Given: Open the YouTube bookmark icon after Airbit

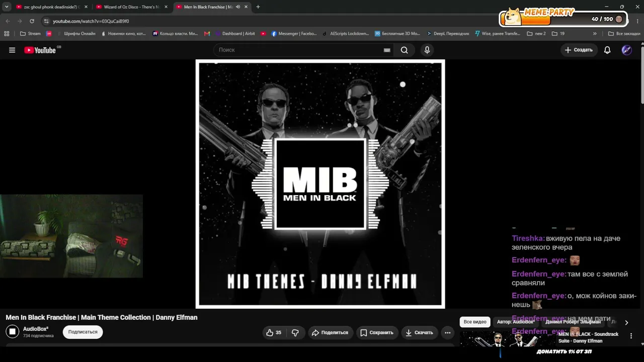Looking at the screenshot, I should 263,34.
